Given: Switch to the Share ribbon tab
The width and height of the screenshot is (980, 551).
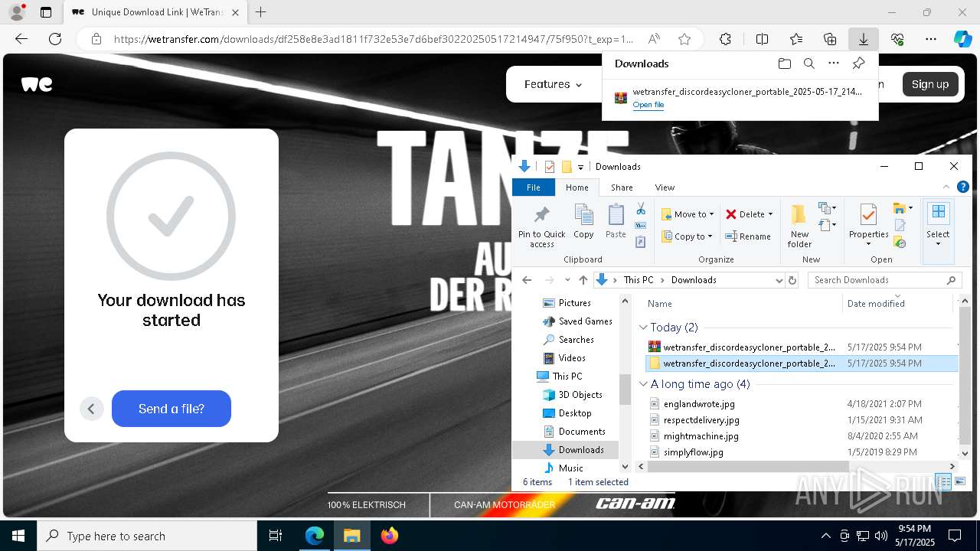Looking at the screenshot, I should point(621,187).
